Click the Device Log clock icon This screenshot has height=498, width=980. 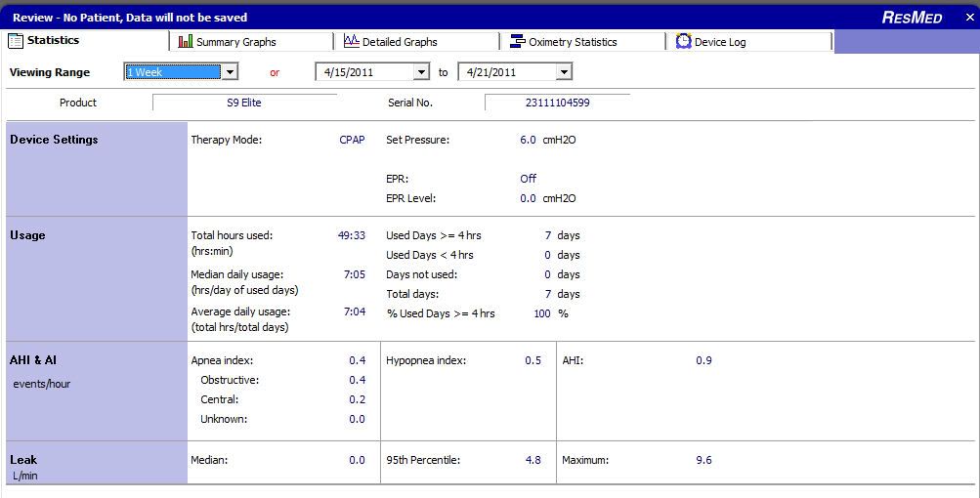tap(684, 41)
